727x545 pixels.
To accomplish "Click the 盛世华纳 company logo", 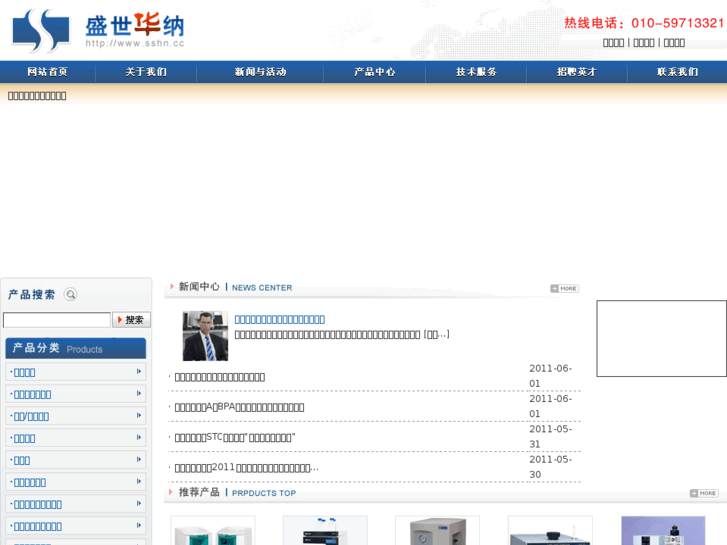I will coord(98,30).
